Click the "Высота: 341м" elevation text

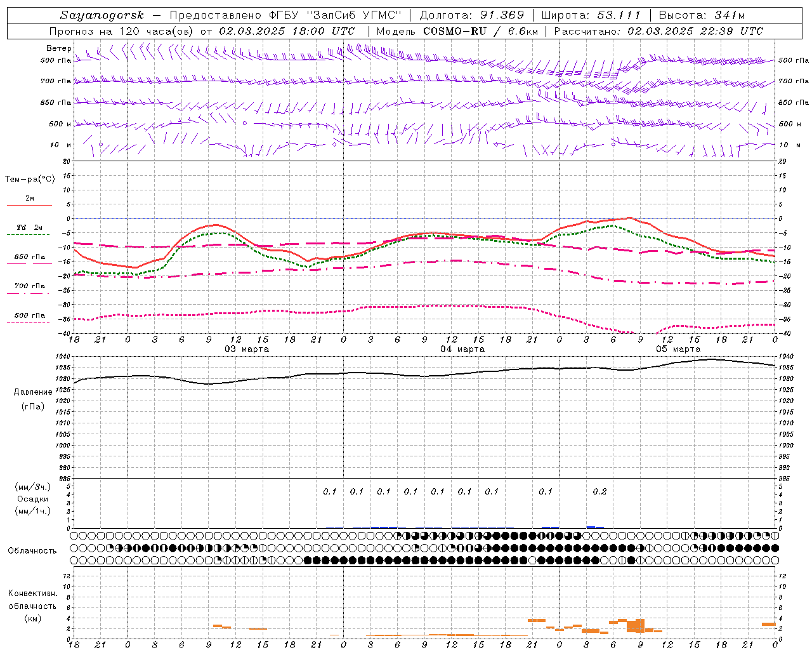(x=702, y=15)
